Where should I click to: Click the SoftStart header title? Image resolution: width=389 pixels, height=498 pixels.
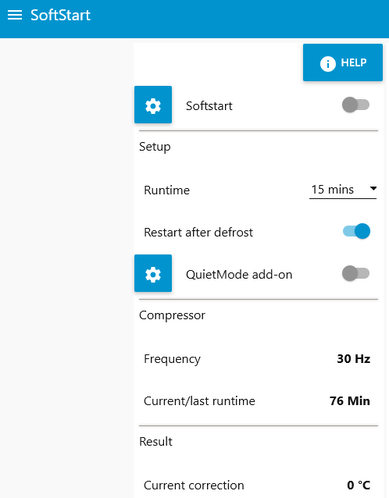click(x=60, y=15)
